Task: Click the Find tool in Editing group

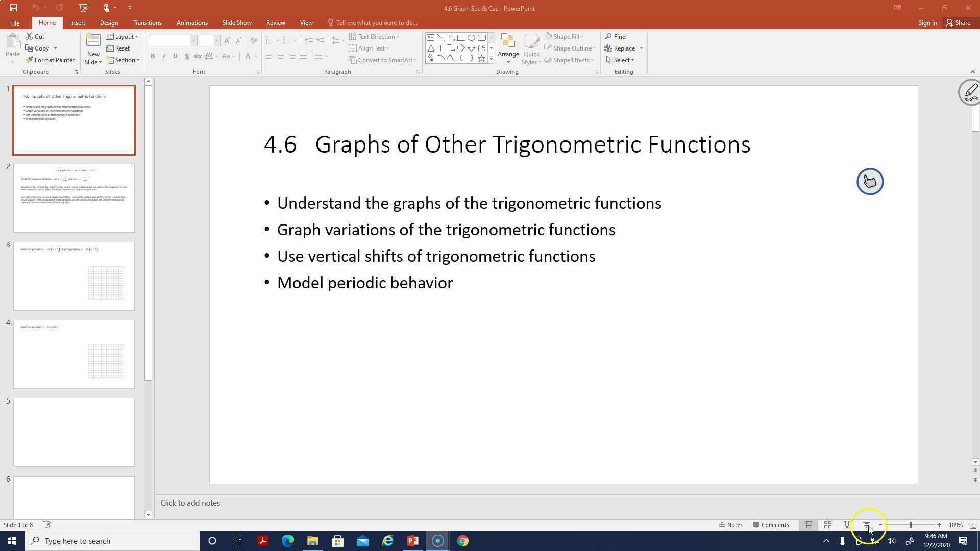Action: click(x=616, y=36)
